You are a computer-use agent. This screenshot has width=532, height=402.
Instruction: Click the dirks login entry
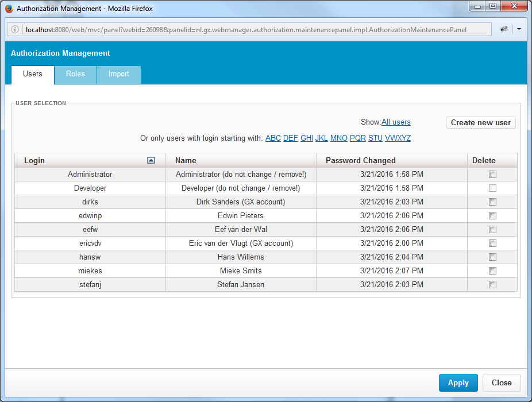tap(90, 202)
